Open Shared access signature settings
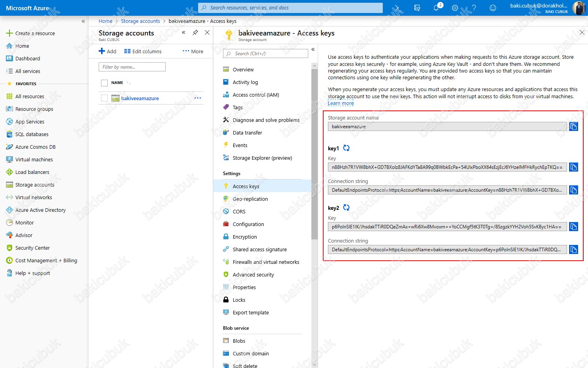This screenshot has width=588, height=368. [x=260, y=249]
